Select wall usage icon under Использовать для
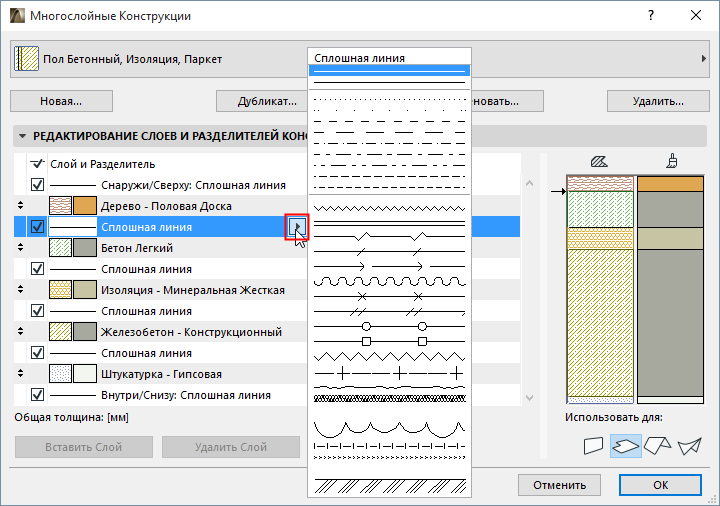Viewport: 720px width, 506px height. pos(593,445)
